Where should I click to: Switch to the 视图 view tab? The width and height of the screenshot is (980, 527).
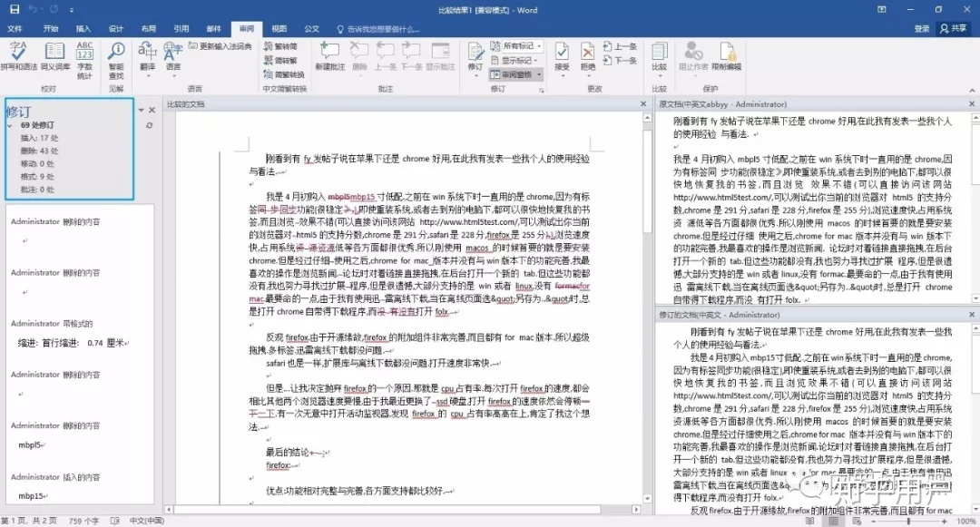point(279,29)
